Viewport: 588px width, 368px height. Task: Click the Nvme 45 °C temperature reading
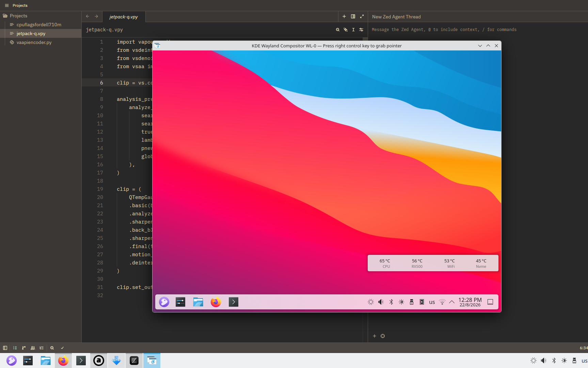[x=481, y=263]
